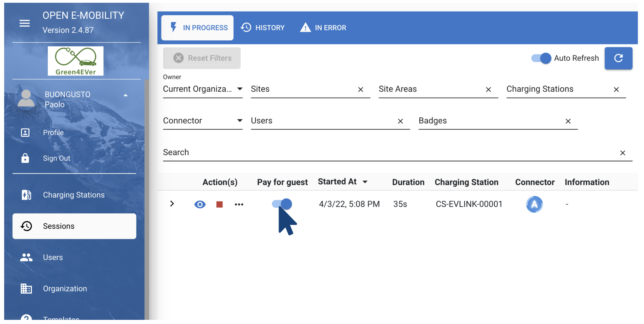Click the connector A badge icon
The image size is (644, 324).
click(534, 204)
